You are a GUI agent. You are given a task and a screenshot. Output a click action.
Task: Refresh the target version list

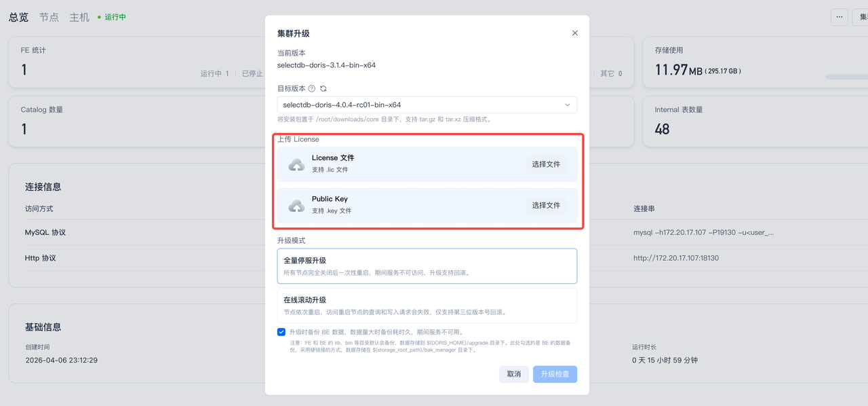pyautogui.click(x=323, y=89)
